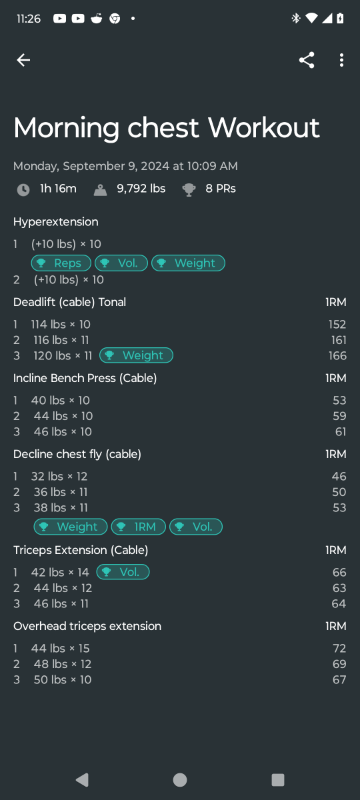Tap the Hyperextension Weight PR badge
Viewport: 360px width, 800px height.
[188, 263]
